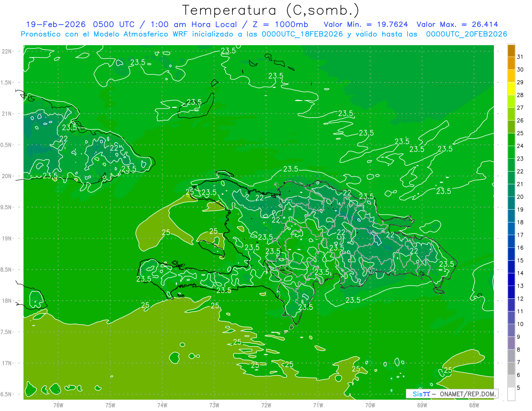
Task: Click the legend value 28
Action: (x=520, y=95)
